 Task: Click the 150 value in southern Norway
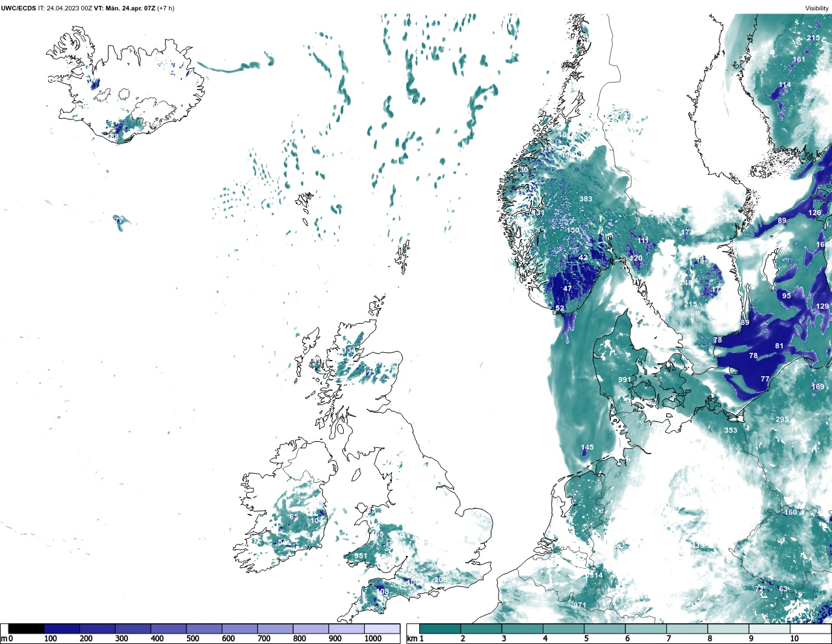[x=573, y=231]
